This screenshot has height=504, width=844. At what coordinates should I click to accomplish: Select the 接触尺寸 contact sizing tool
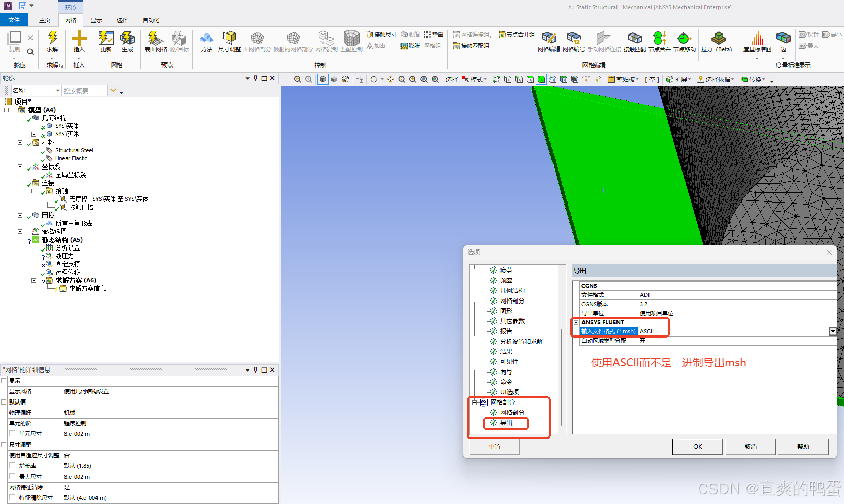(x=381, y=35)
